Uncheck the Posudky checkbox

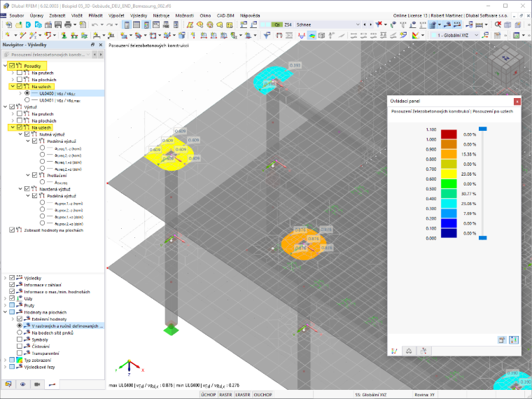click(x=12, y=66)
